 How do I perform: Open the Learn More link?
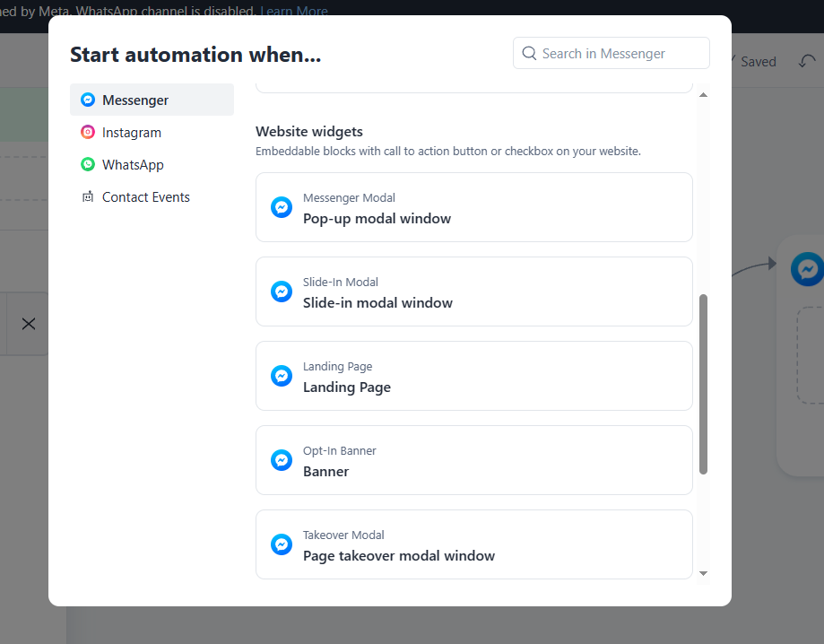coord(293,12)
